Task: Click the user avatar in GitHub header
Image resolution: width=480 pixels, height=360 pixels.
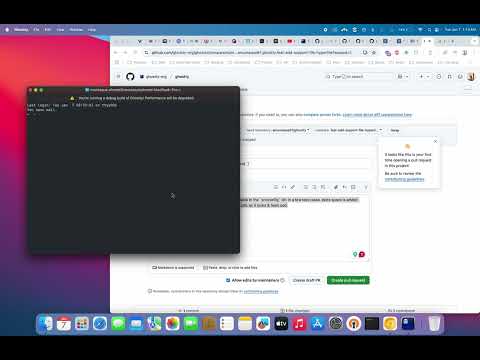Action: (x=471, y=77)
